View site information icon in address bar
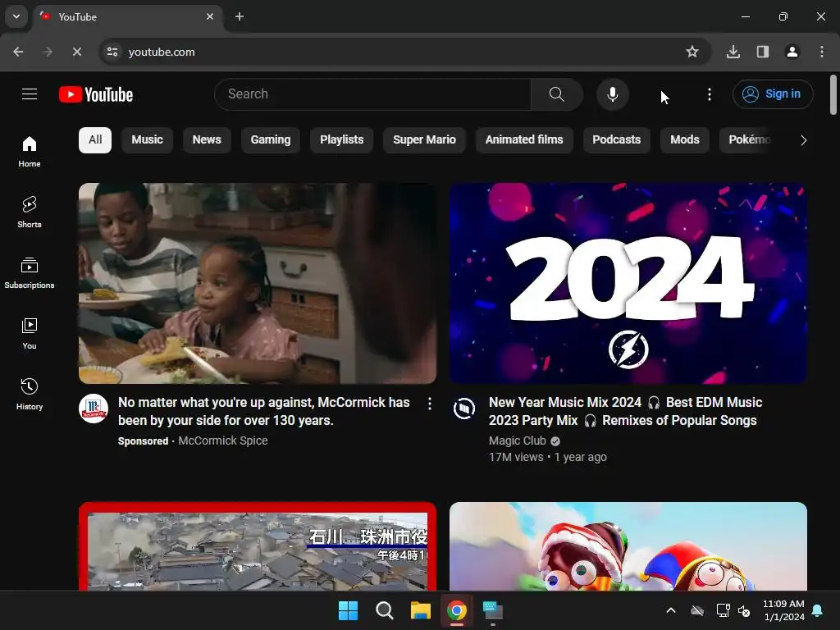 point(112,52)
